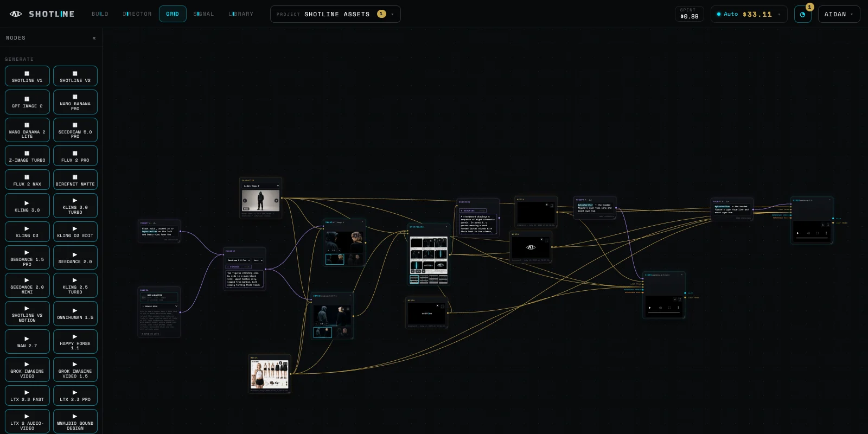
Task: Click the Birefnet Matte image icon
Action: 75,177
